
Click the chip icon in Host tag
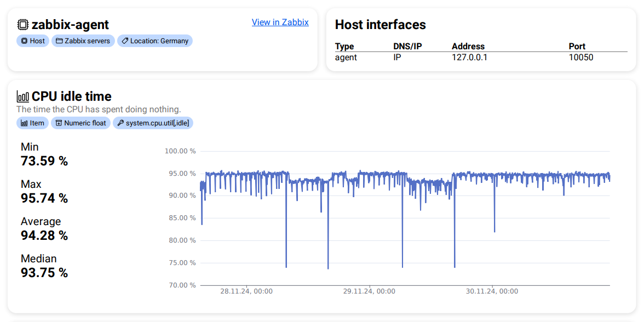[24, 41]
